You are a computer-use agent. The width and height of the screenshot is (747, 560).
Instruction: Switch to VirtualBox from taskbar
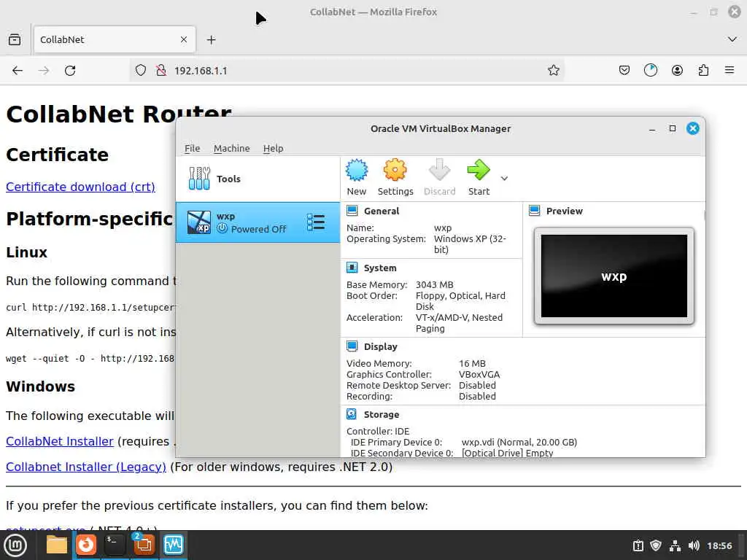pos(173,545)
